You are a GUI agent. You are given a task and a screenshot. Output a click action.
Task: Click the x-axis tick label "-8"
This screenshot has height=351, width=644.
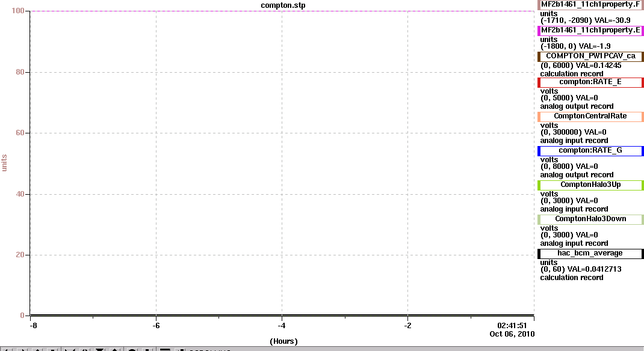pyautogui.click(x=33, y=326)
